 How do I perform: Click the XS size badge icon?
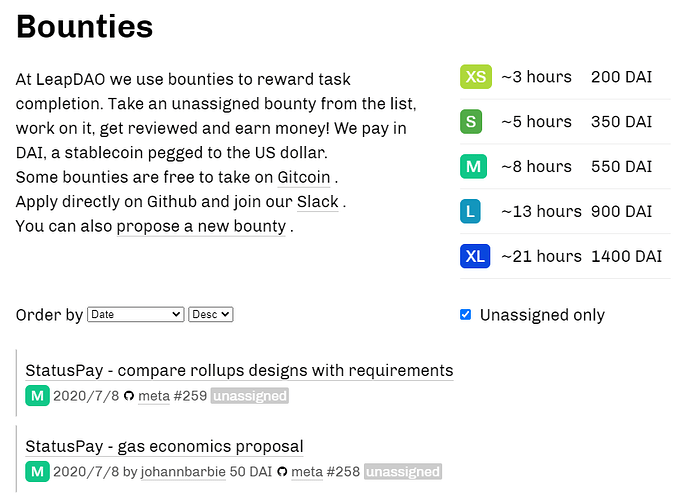[x=476, y=77]
